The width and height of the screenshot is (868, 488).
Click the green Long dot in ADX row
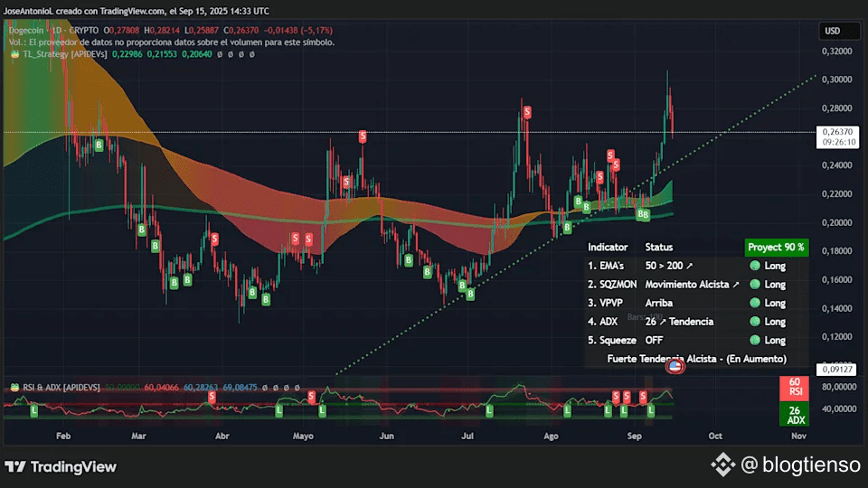[x=754, y=322]
